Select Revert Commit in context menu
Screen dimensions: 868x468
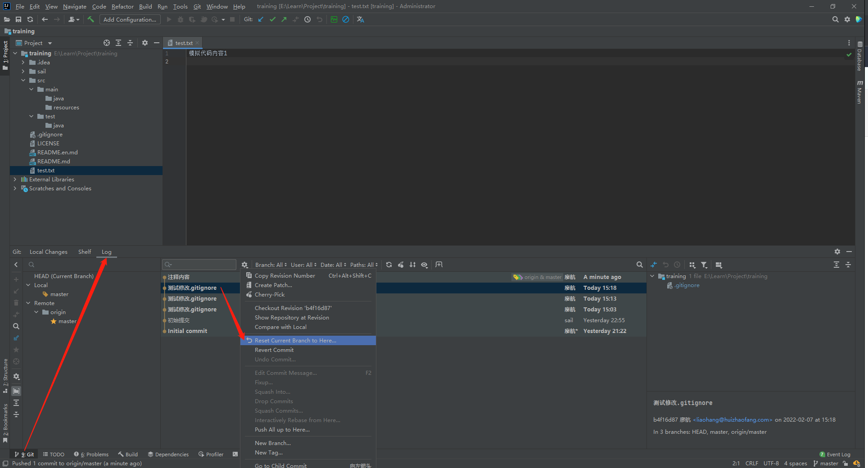(x=308, y=350)
